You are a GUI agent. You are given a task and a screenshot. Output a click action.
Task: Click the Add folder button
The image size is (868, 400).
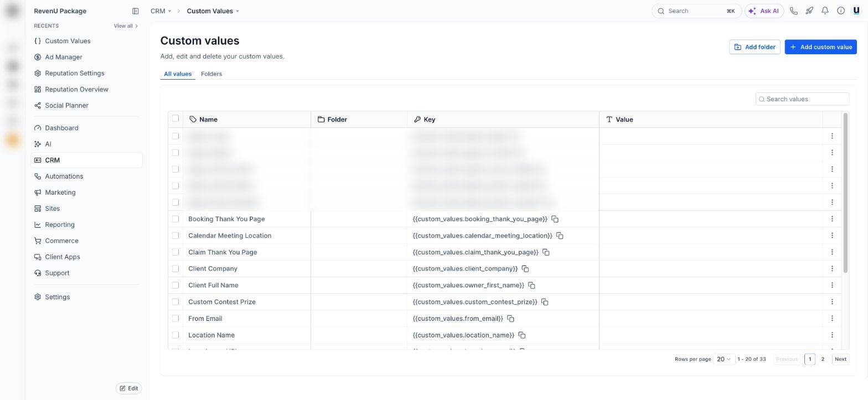coord(755,47)
